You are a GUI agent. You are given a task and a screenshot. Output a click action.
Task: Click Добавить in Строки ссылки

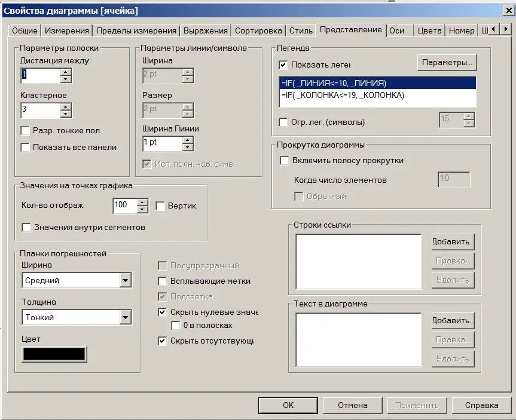tap(453, 242)
